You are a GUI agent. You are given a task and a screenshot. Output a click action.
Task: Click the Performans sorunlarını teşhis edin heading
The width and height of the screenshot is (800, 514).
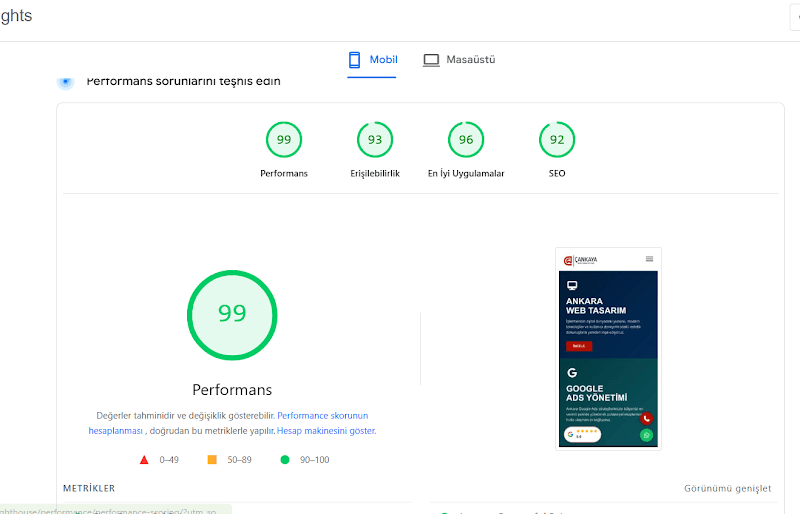184,82
